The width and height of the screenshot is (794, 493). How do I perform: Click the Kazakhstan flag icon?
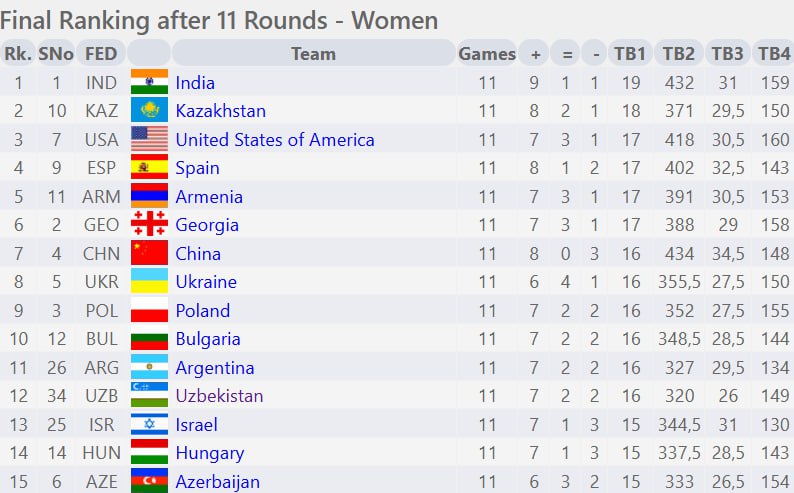point(149,110)
